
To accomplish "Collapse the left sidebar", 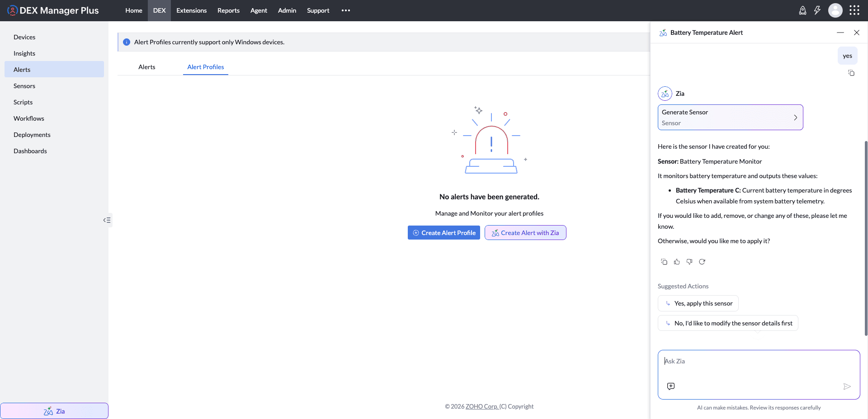I will click(x=107, y=220).
